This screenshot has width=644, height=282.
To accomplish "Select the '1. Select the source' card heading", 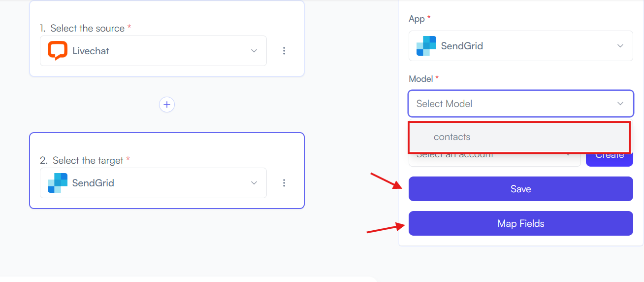I will 86,28.
